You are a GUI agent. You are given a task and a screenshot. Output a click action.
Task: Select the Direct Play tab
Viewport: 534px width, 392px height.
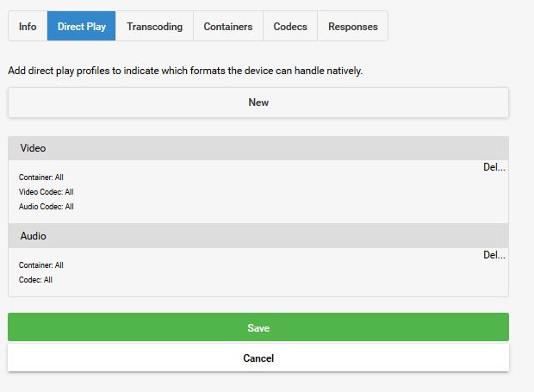click(x=82, y=27)
